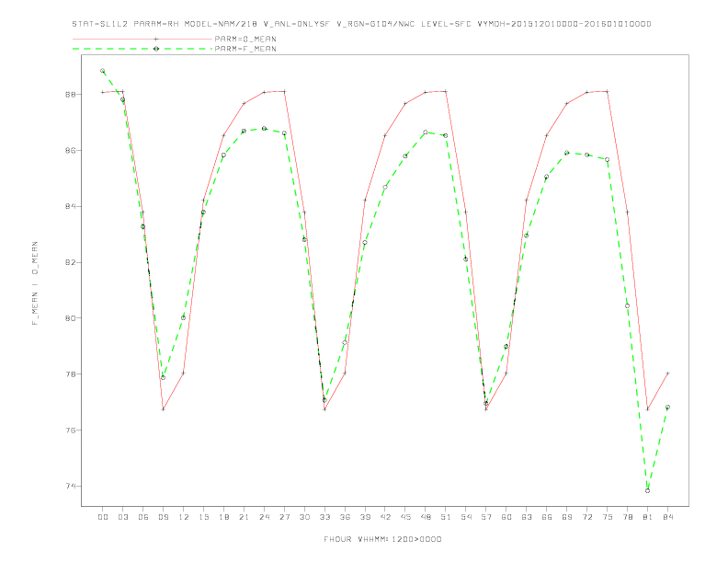Screen dimensions: 728x563
Task: Click the y-axis title F_MEAN | O_MEAN
Action: (x=35, y=283)
